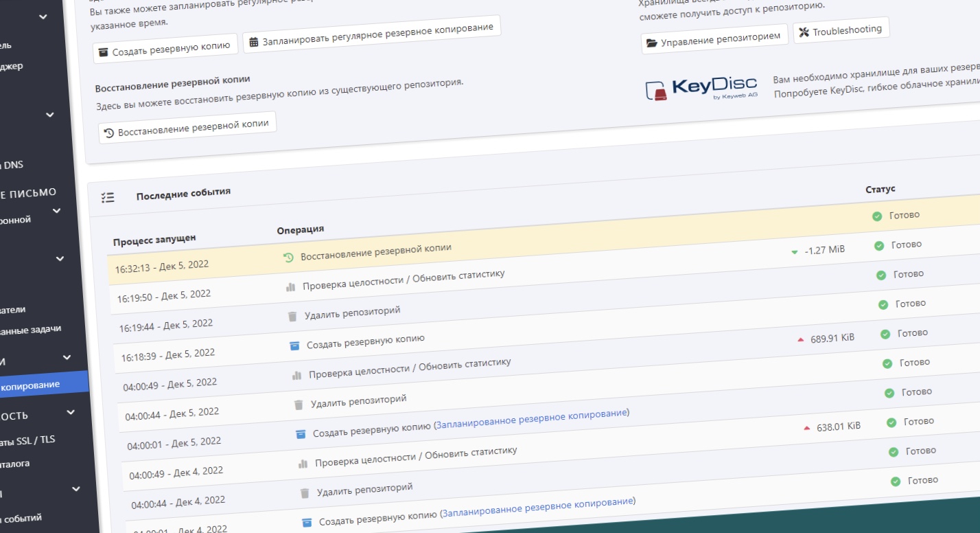The image size is (980, 533).
Task: Collapse the sidebar section with the Е ПИСЬМО heading
Action: [57, 210]
